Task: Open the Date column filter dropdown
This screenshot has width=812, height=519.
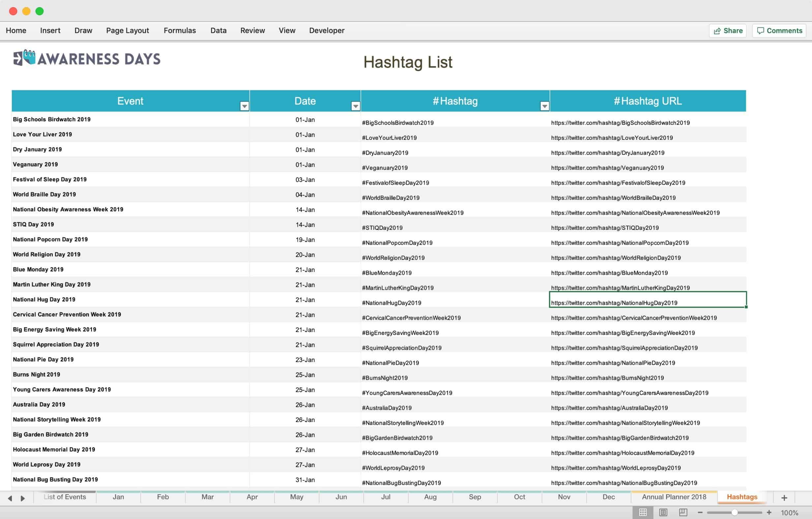Action: 356,106
